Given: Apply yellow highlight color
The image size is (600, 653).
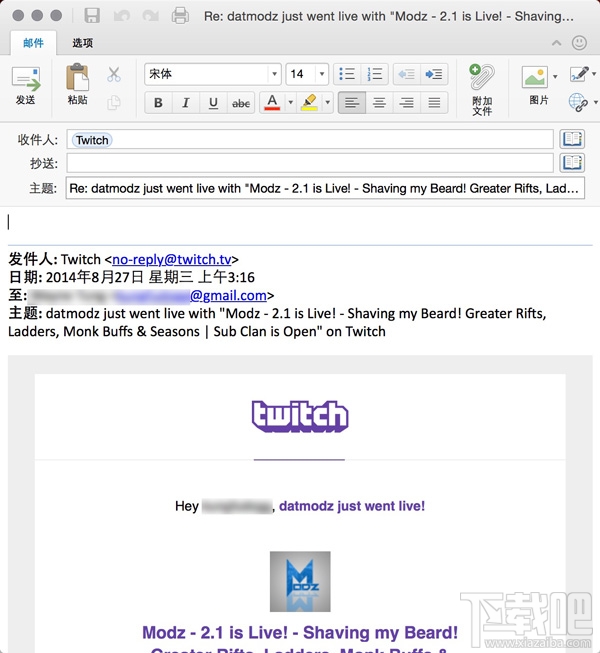Looking at the screenshot, I should point(309,102).
